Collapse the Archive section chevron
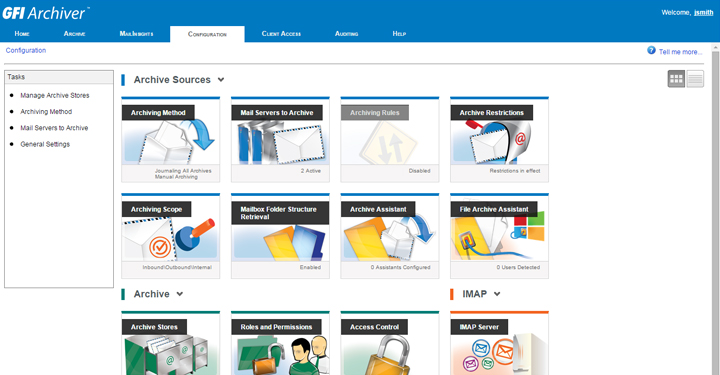This screenshot has height=375, width=720. click(x=180, y=294)
